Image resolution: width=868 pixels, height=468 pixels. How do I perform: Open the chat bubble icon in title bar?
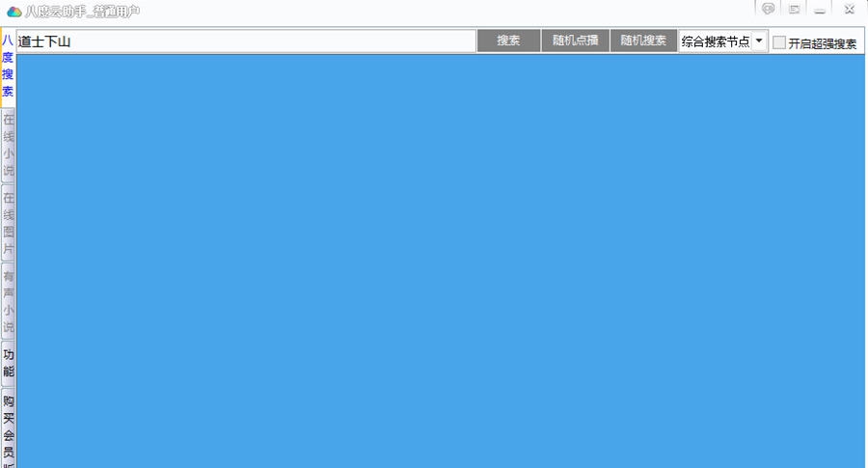[768, 9]
